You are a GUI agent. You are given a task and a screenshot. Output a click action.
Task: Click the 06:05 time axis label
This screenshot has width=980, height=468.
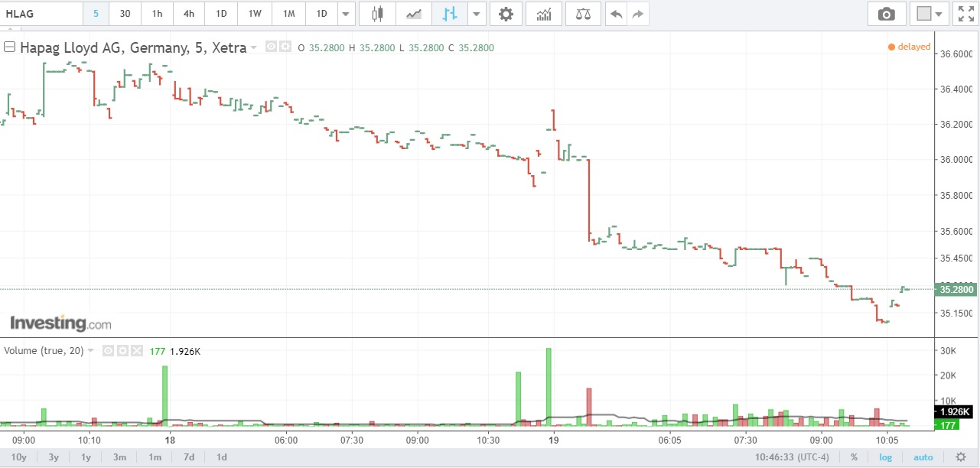(x=669, y=440)
